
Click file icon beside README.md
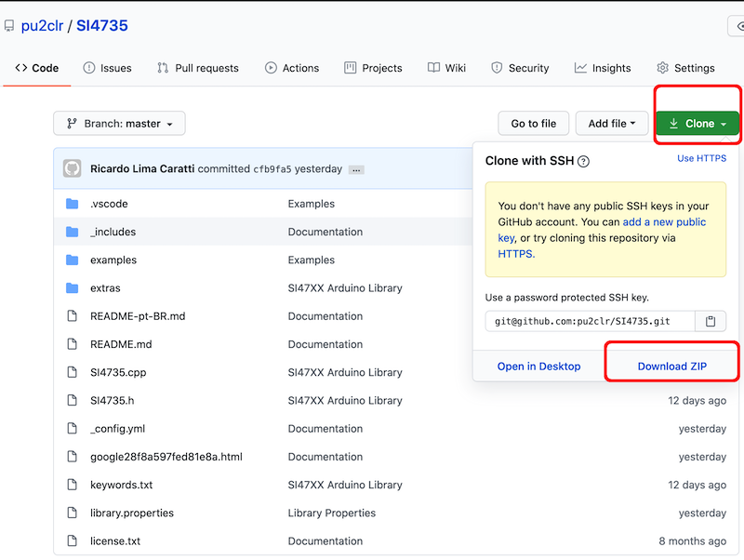[x=73, y=343]
